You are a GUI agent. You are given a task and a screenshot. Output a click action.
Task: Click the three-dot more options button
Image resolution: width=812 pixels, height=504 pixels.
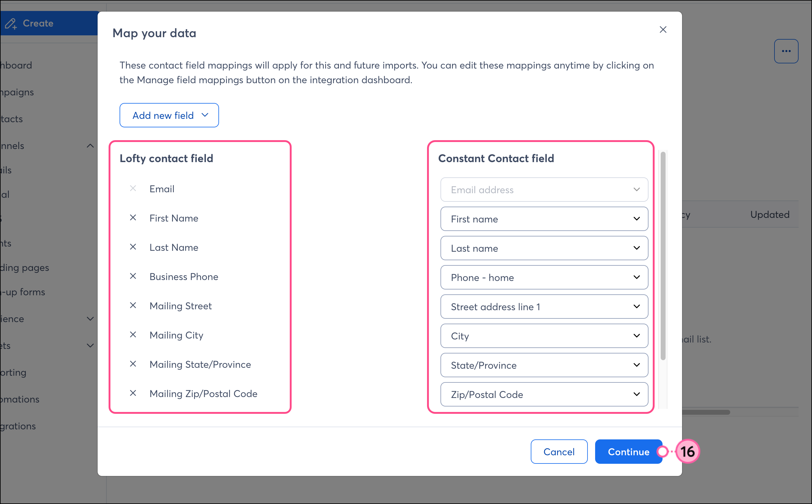pos(786,51)
